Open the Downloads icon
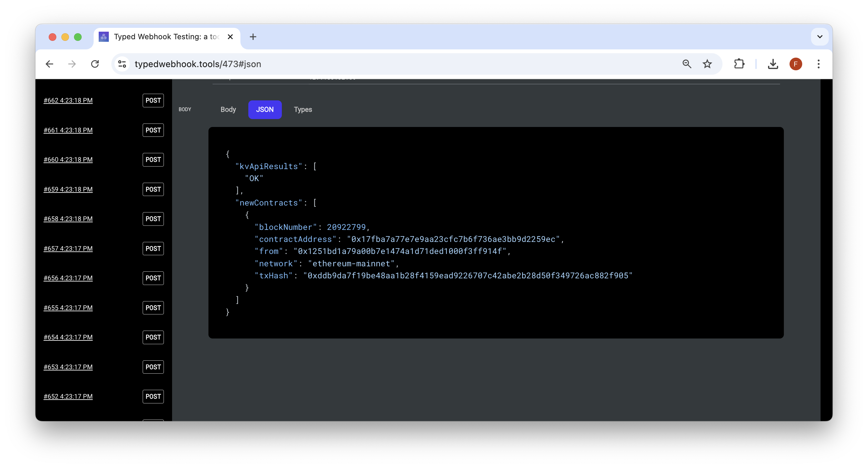Image resolution: width=868 pixels, height=468 pixels. 773,64
